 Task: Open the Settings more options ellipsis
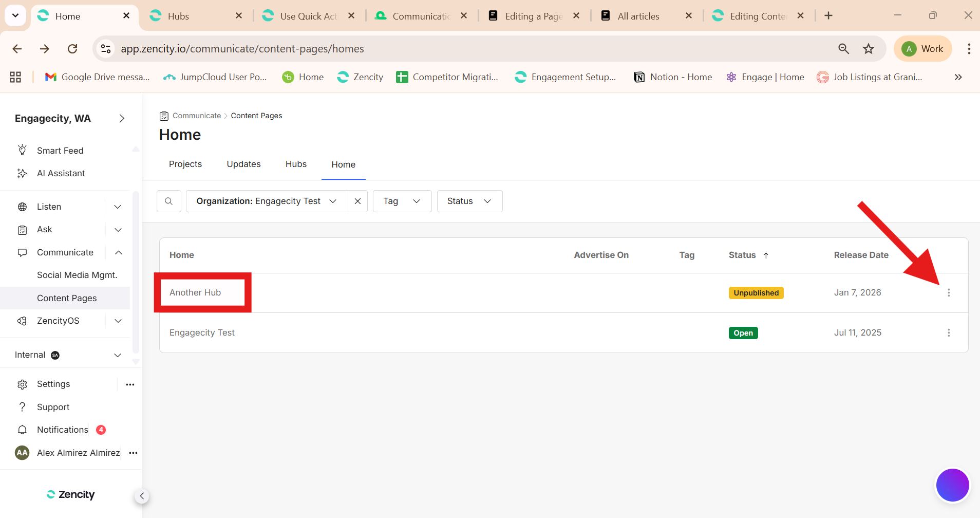(x=130, y=384)
